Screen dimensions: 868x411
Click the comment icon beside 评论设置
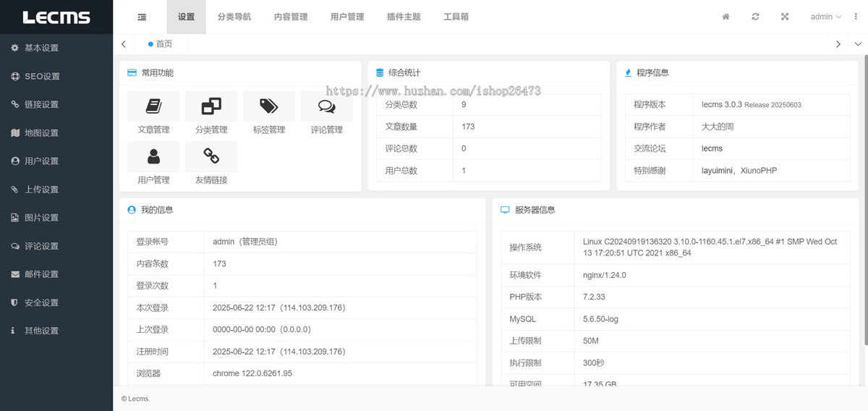point(14,246)
